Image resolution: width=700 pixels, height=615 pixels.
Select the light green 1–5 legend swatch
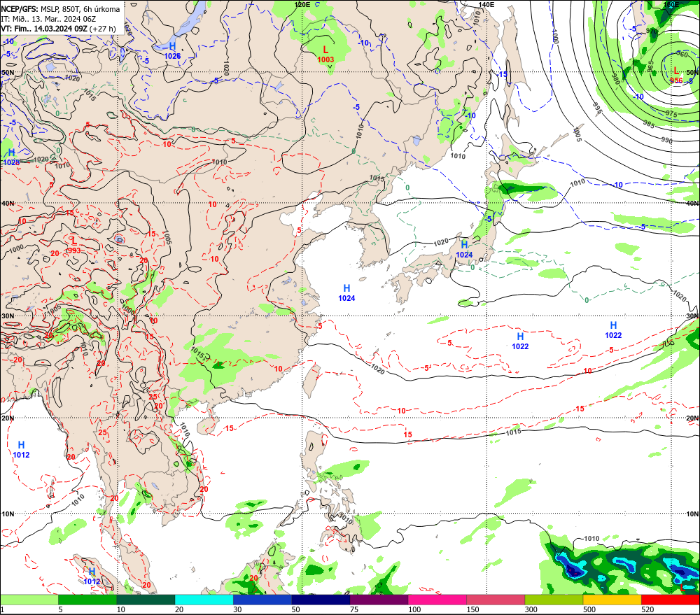pos(29,600)
